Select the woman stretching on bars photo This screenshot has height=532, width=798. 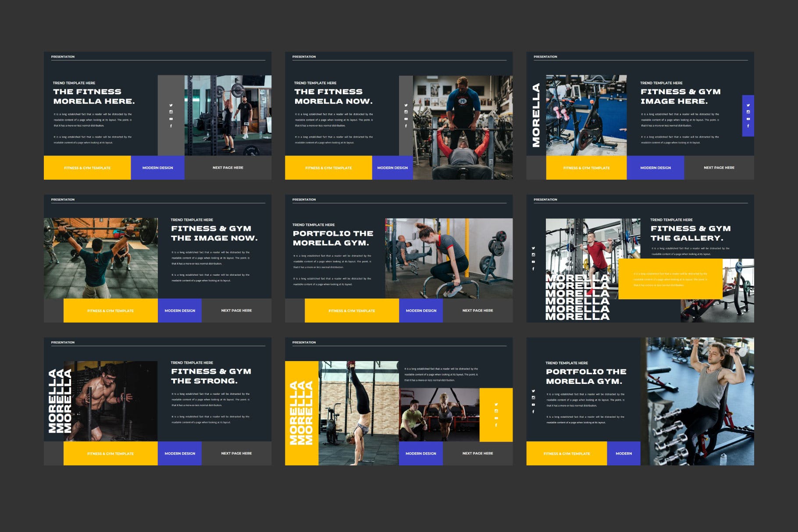(449, 258)
